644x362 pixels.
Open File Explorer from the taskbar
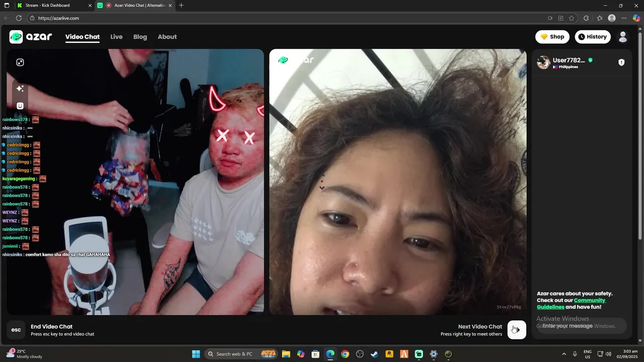pos(286,354)
